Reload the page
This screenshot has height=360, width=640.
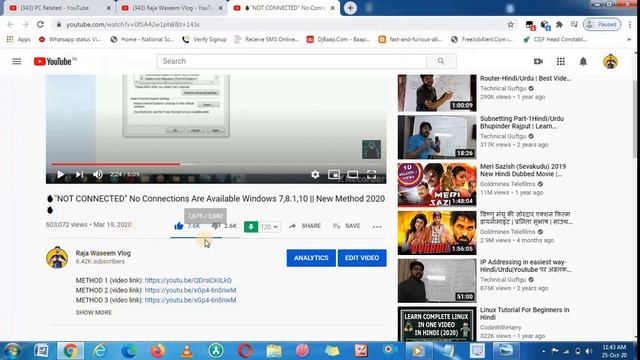tap(40, 24)
